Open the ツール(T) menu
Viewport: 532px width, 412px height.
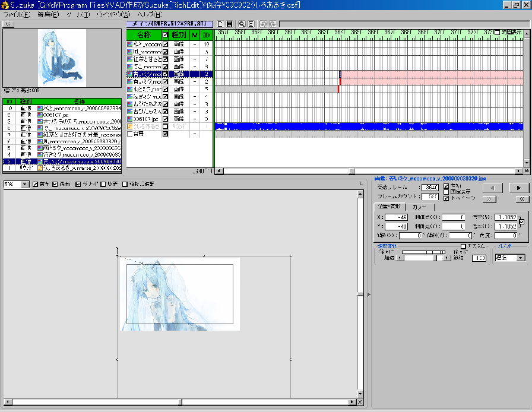78,15
